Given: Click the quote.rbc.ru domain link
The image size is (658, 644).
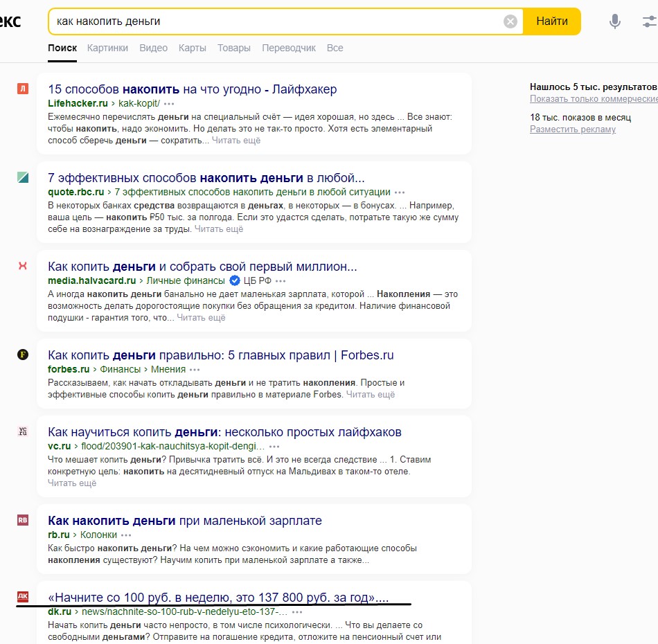Looking at the screenshot, I should [76, 192].
